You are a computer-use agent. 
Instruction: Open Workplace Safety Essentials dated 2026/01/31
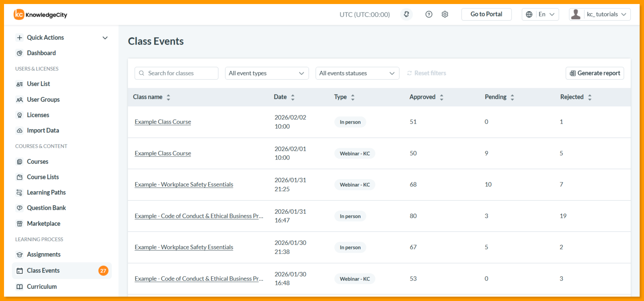(184, 185)
